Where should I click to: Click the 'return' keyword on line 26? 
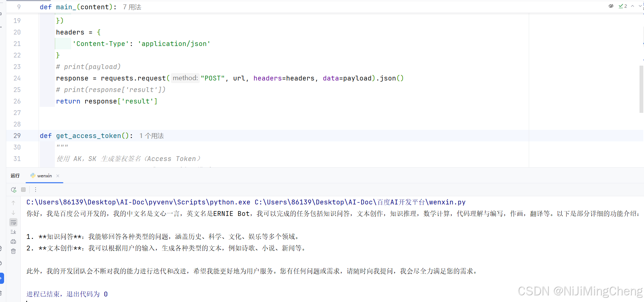[x=68, y=101]
